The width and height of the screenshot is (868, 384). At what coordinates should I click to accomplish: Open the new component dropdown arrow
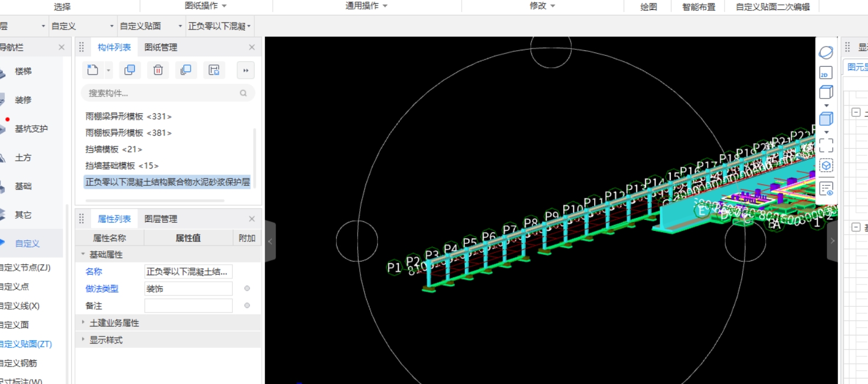(x=108, y=71)
